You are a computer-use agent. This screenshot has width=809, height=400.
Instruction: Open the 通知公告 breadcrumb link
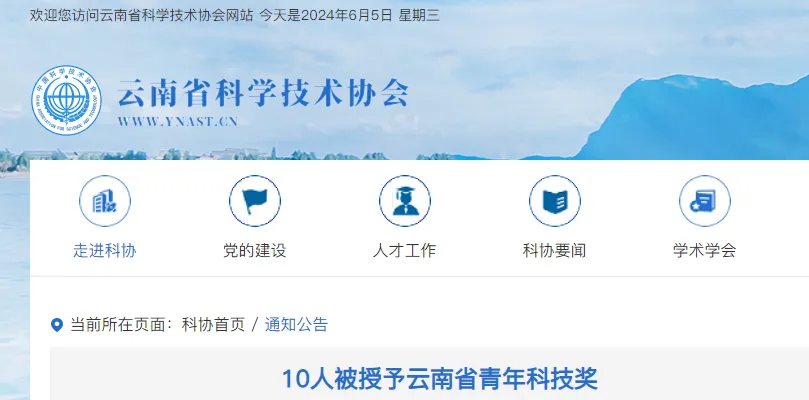click(x=297, y=325)
